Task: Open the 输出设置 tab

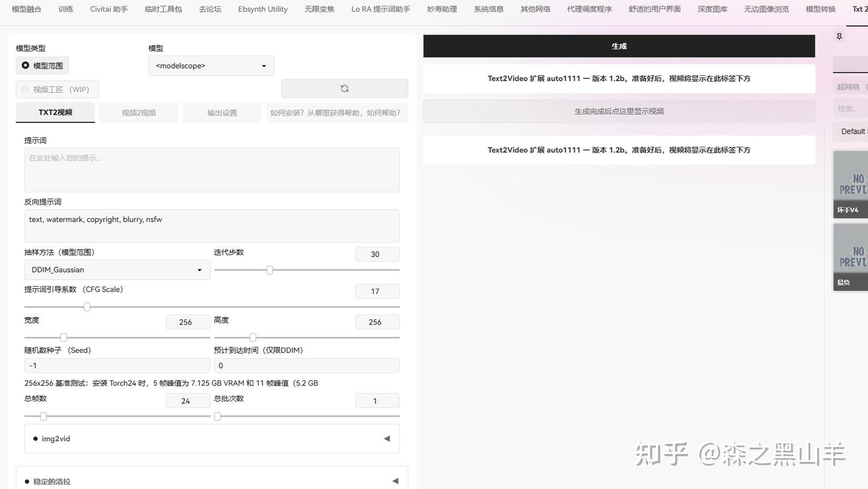Action: coord(222,112)
